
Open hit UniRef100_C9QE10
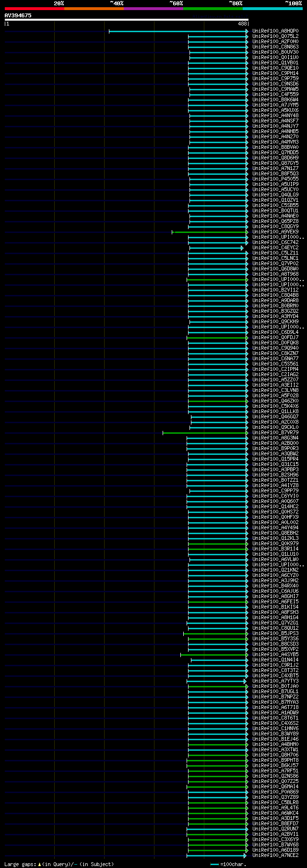coord(275,68)
